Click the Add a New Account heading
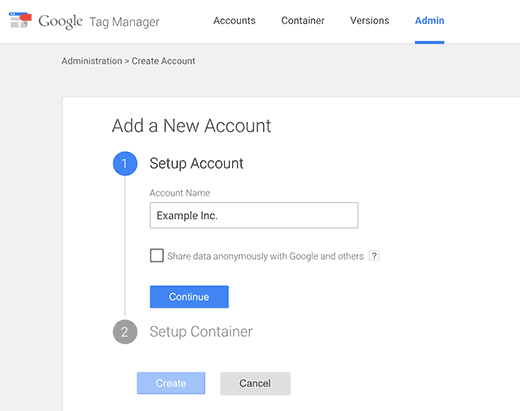Image resolution: width=520 pixels, height=411 pixels. click(191, 126)
